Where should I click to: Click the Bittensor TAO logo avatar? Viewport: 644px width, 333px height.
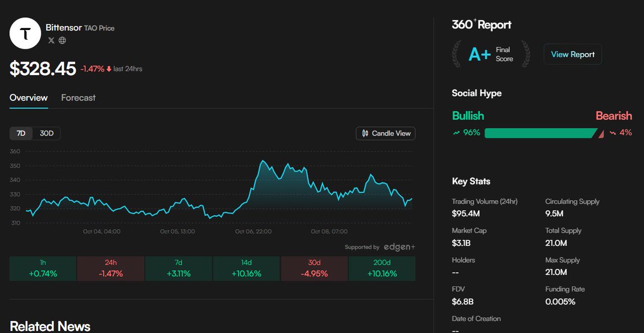pyautogui.click(x=25, y=33)
